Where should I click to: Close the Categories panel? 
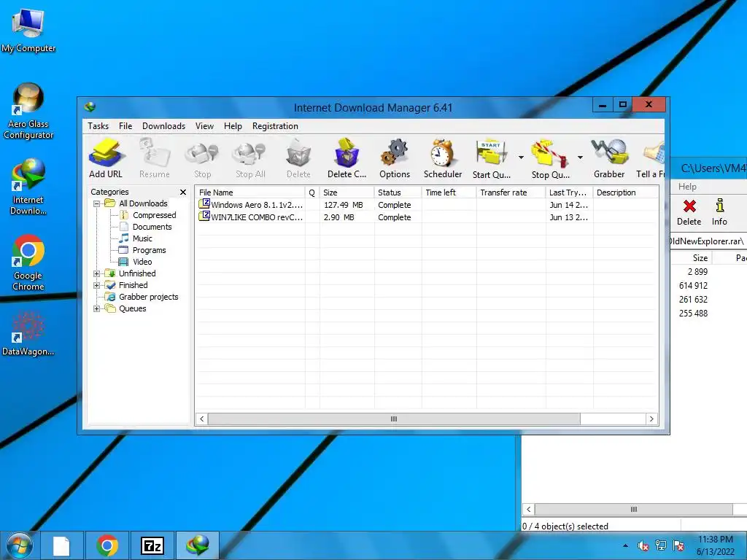coord(183,192)
